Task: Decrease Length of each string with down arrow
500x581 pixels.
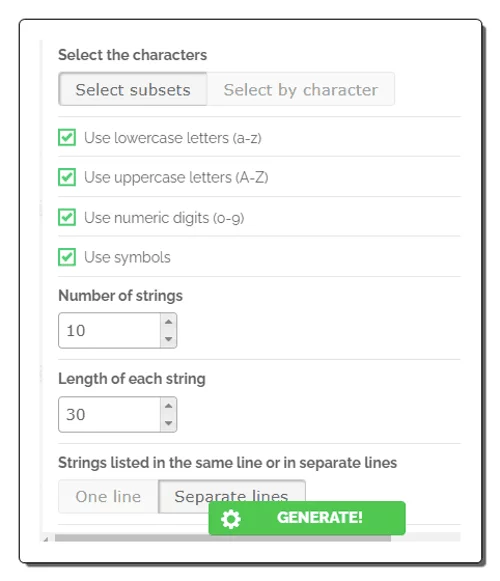Action: pyautogui.click(x=169, y=423)
